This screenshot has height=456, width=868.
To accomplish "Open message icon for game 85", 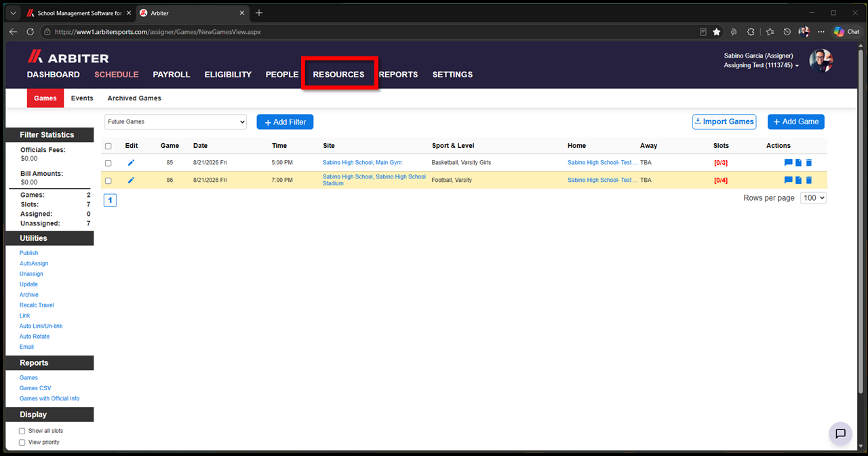I will (x=788, y=163).
